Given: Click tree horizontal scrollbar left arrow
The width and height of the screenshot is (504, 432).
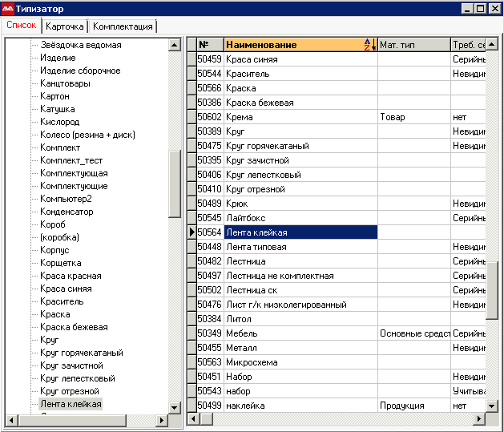Looking at the screenshot, I should 11,420.
